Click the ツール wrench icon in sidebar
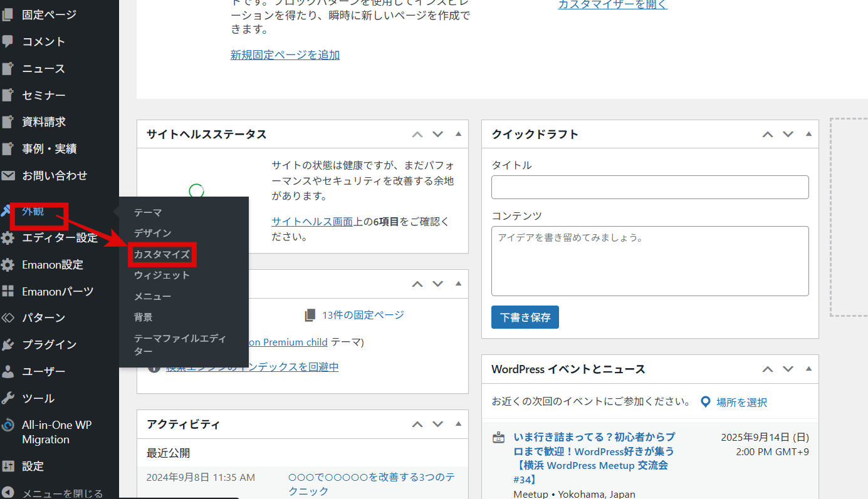The image size is (868, 499). coord(8,399)
